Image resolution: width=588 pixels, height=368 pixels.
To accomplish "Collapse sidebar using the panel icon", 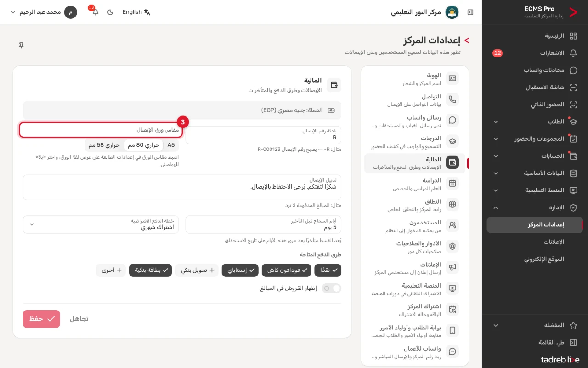I will 470,12.
